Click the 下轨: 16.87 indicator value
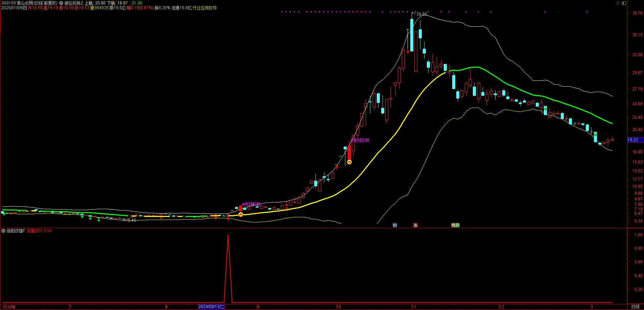644x310 pixels. point(117,3)
